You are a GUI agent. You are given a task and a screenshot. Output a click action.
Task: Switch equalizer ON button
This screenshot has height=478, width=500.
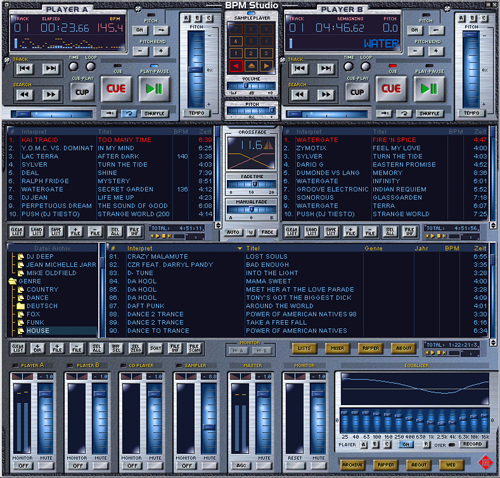point(406,445)
